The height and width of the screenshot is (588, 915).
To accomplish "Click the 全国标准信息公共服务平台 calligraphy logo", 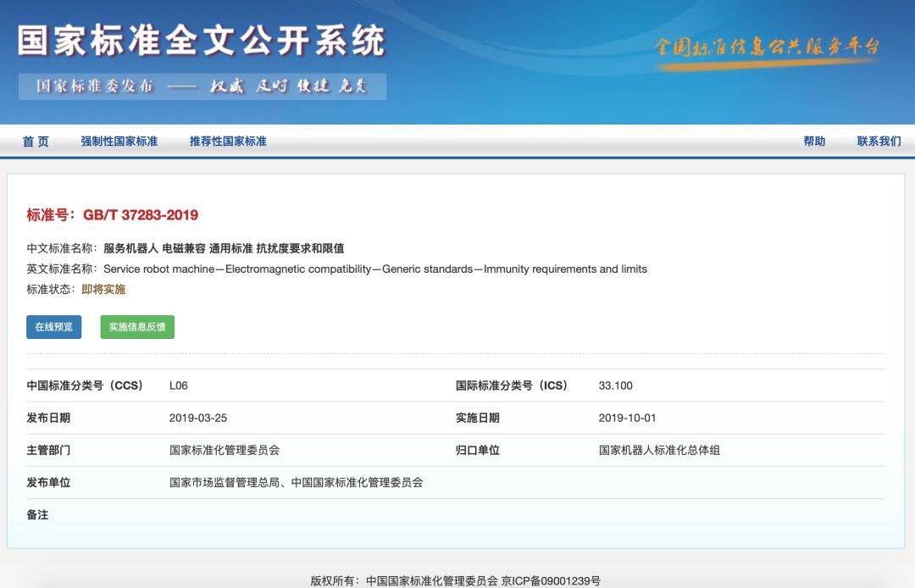I will click(766, 47).
